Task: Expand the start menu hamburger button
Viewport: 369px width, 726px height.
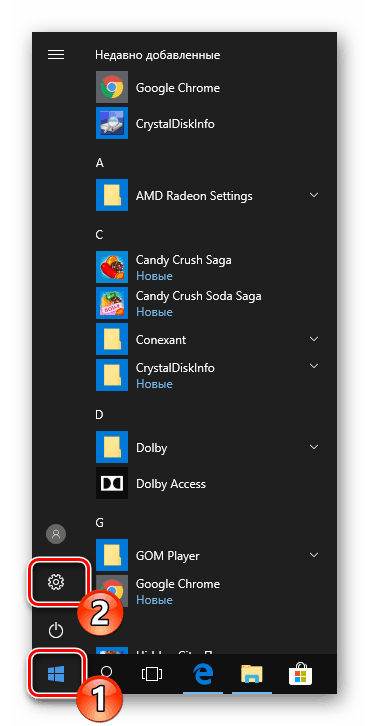Action: pos(56,55)
